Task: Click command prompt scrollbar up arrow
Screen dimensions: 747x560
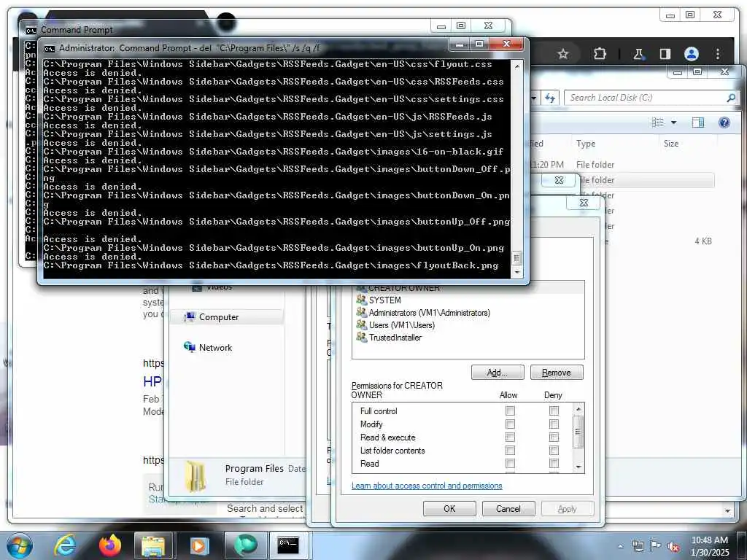Action: point(517,66)
